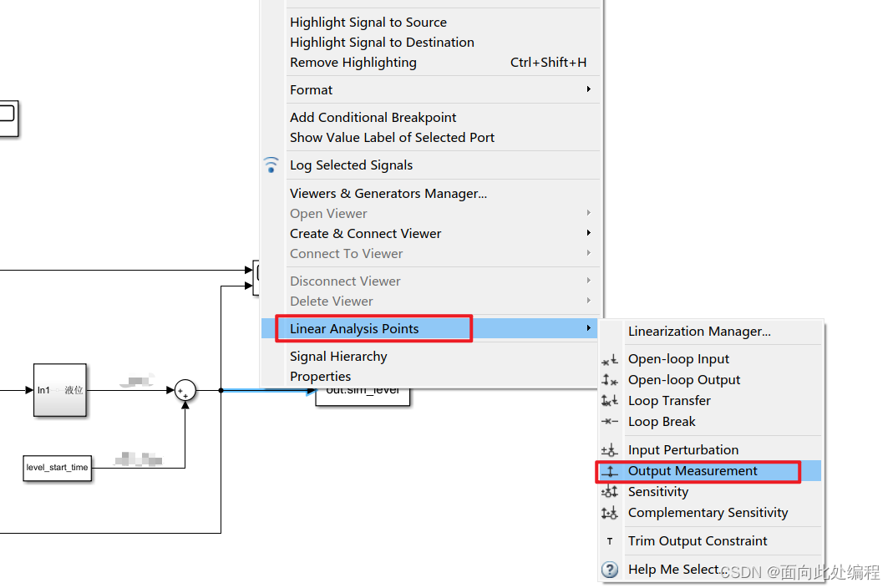This screenshot has width=893, height=588.
Task: Select the out.sim_level output block
Action: point(363,396)
